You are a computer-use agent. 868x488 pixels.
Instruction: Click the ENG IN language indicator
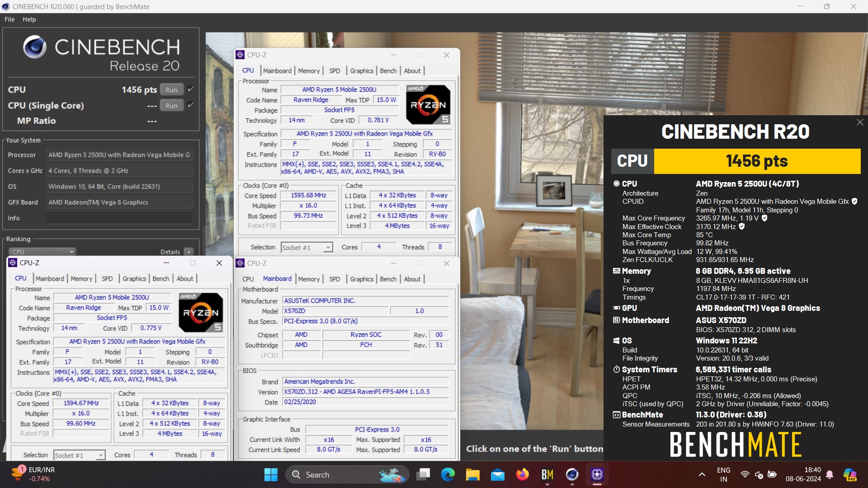723,474
